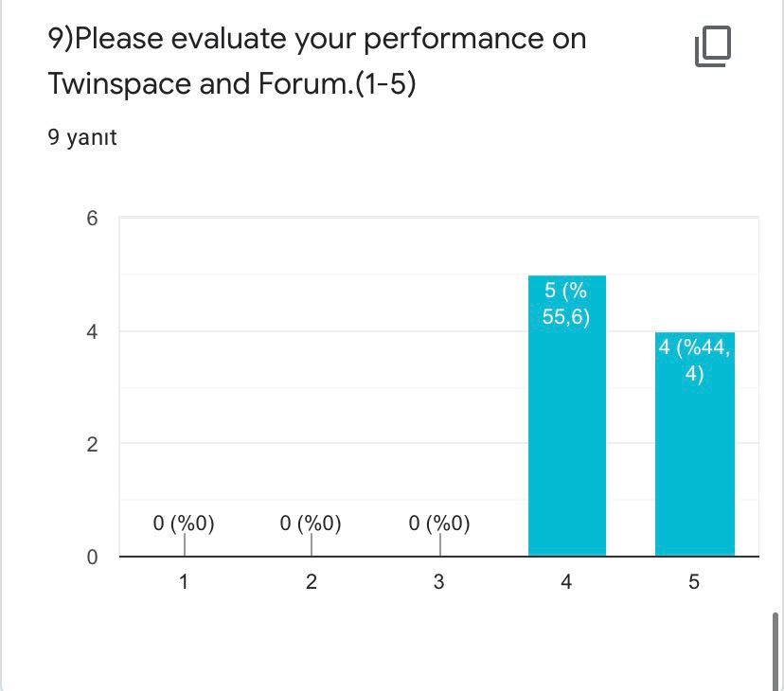This screenshot has height=691, width=784.
Task: Click the question title about Twinspace performance
Action: tap(316, 60)
